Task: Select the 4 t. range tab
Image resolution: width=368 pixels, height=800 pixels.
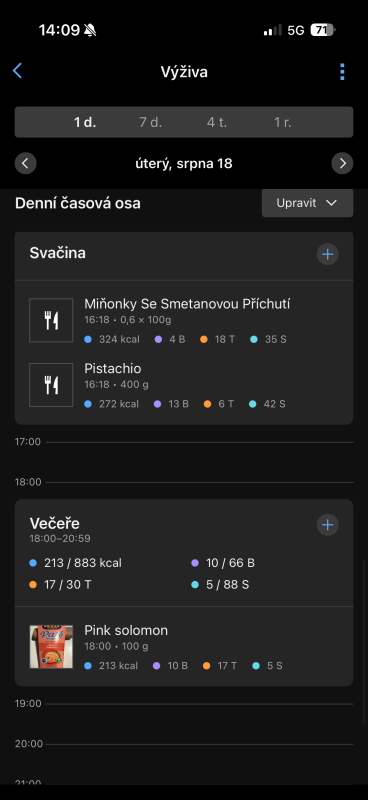Action: coord(217,122)
